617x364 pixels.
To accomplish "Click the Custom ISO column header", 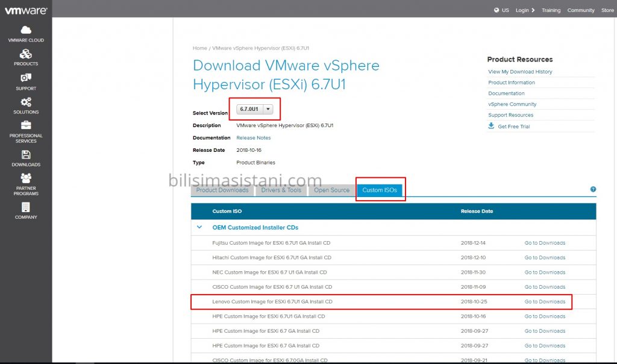I will (x=227, y=212).
